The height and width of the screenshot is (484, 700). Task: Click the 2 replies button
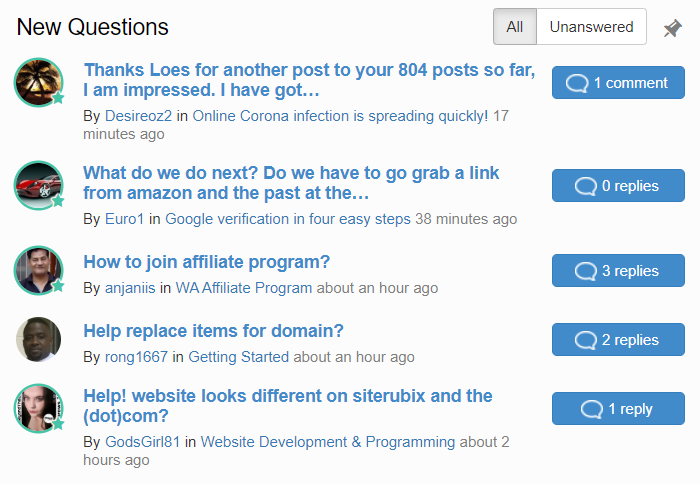(618, 339)
